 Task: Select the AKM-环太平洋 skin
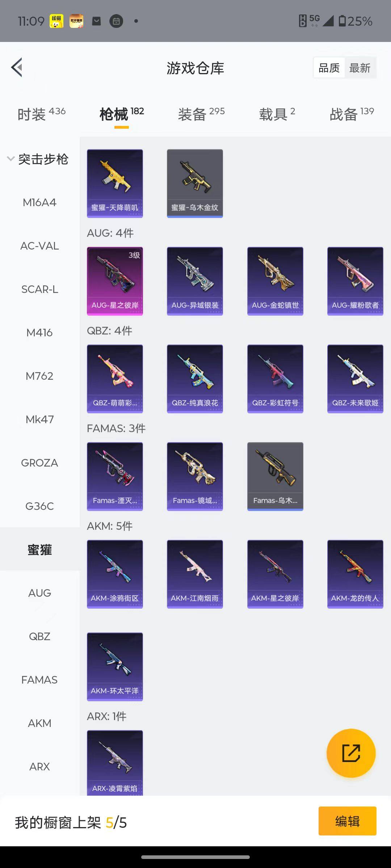115,667
